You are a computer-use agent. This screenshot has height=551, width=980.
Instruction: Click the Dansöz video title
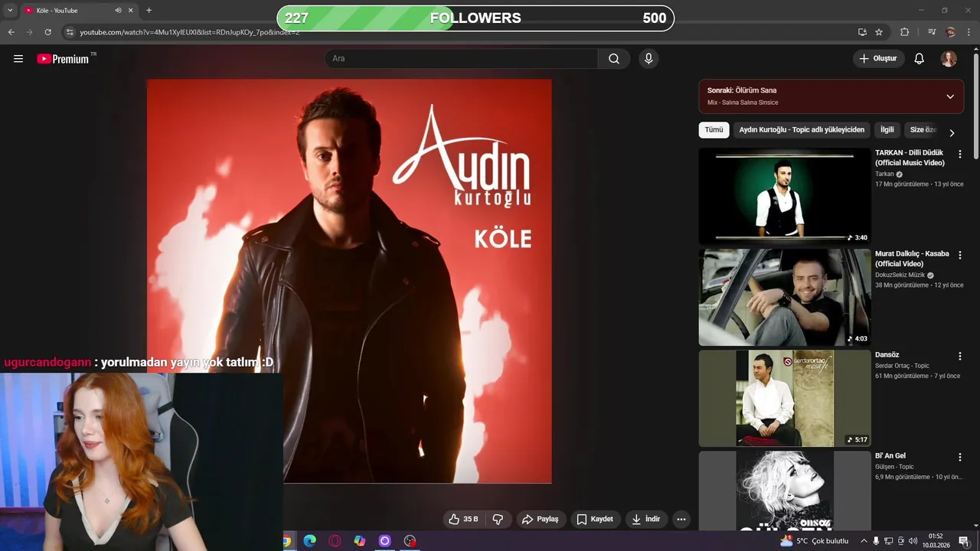(887, 355)
